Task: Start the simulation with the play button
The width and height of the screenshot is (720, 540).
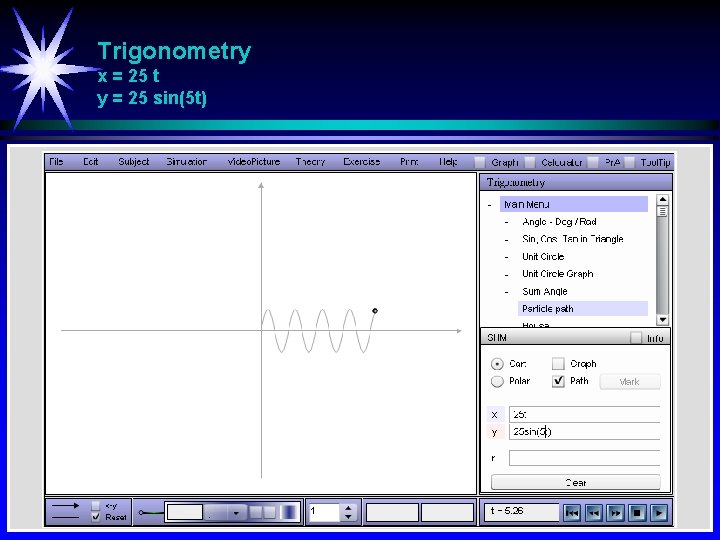Action: [x=659, y=512]
